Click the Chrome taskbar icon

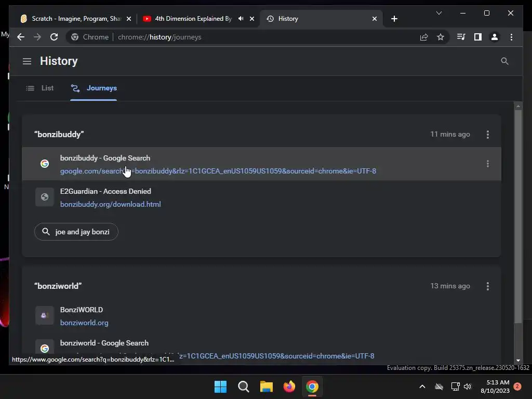coord(312,387)
